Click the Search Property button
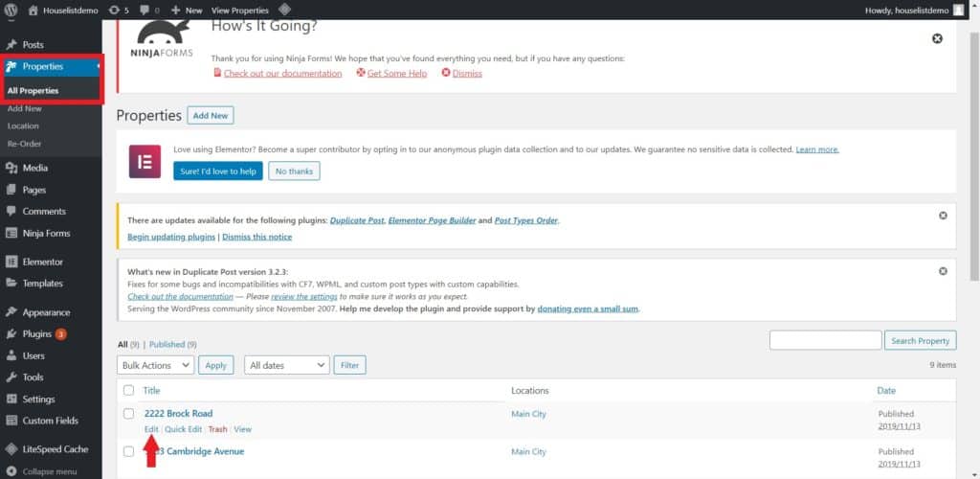980x479 pixels. (920, 341)
